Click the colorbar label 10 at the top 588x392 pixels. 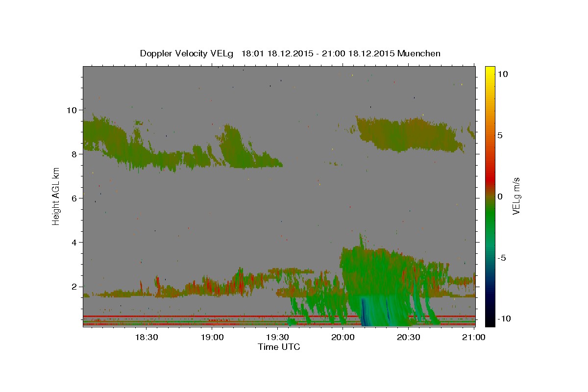point(503,74)
